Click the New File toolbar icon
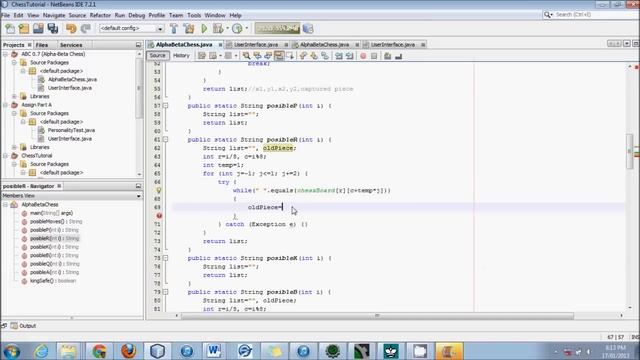 click(10, 29)
